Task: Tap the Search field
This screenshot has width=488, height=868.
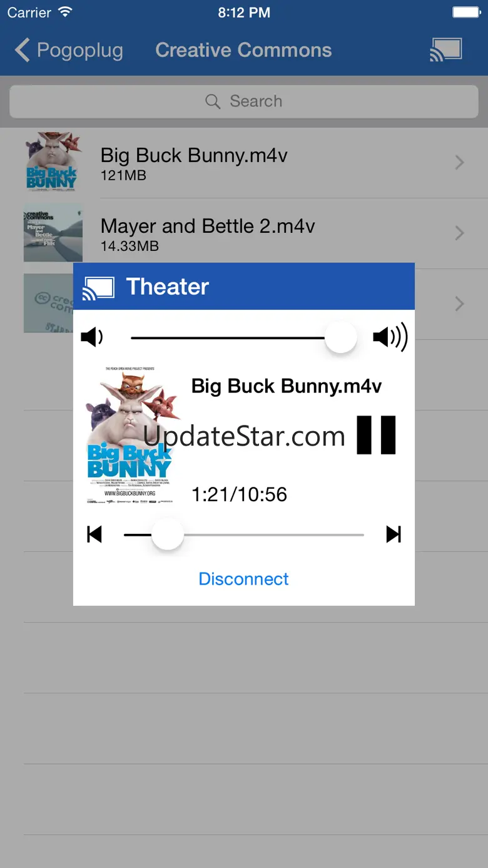Action: (244, 101)
